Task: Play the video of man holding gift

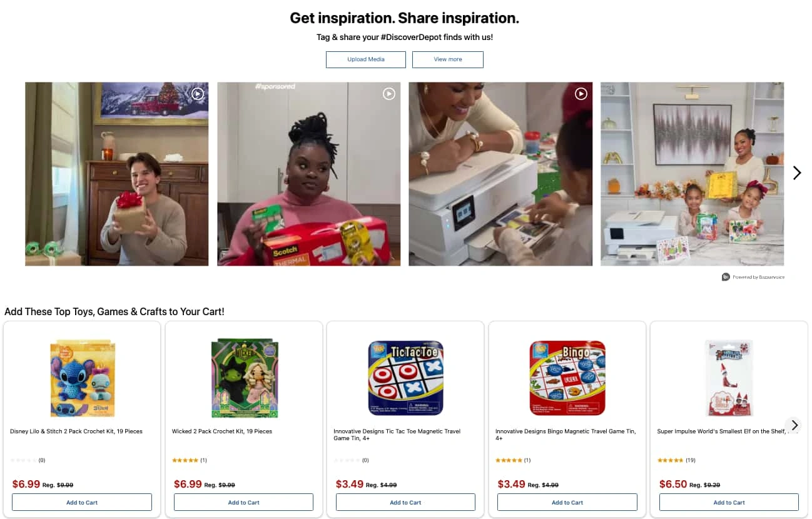Action: tap(116, 174)
